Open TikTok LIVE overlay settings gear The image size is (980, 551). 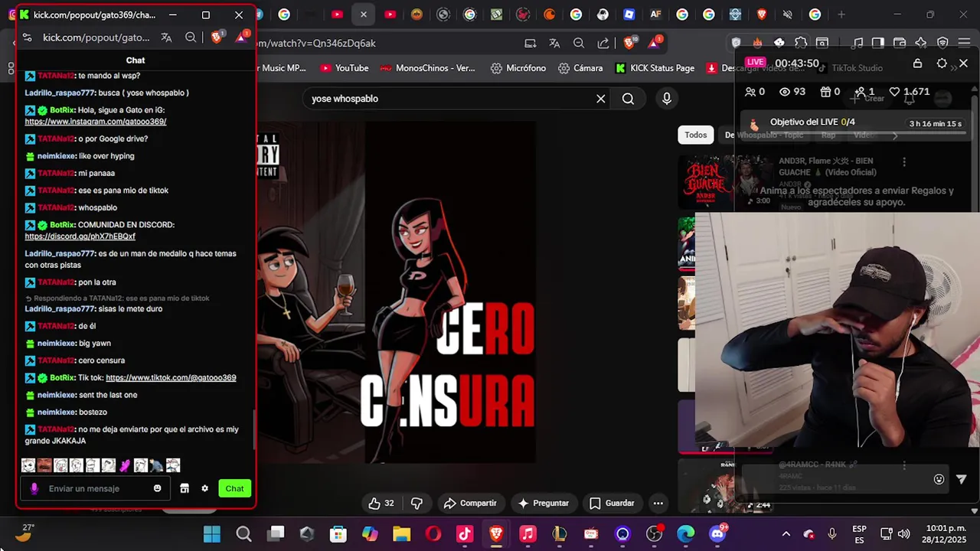(x=942, y=64)
